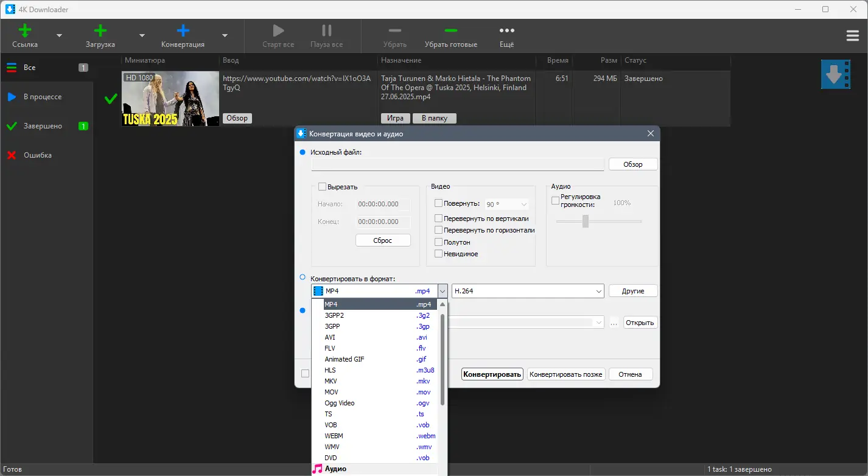Click Отмена in the dialog
The height and width of the screenshot is (476, 868).
[x=631, y=374]
